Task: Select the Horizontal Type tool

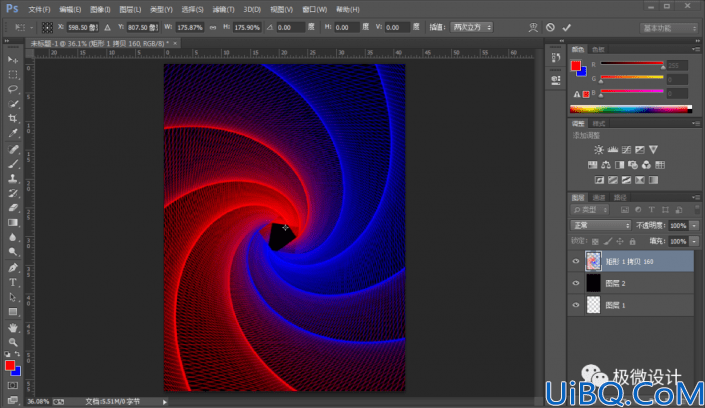Action: (x=13, y=282)
